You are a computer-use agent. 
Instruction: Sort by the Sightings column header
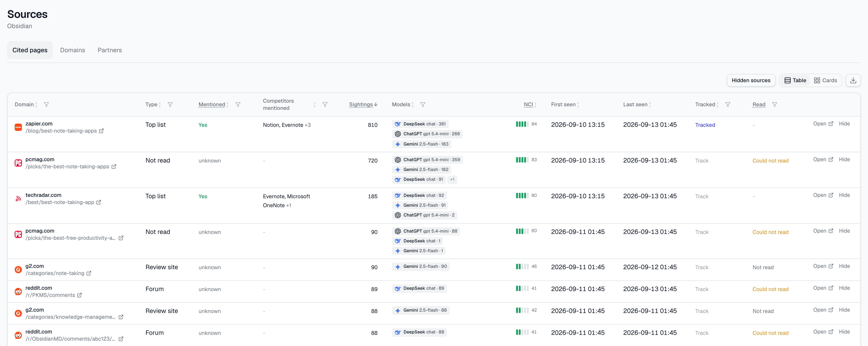[x=363, y=104]
